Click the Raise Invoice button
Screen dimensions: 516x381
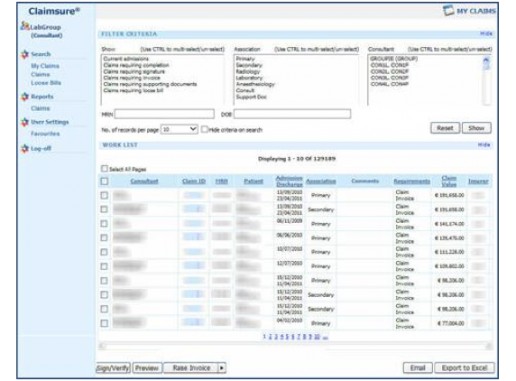pyautogui.click(x=191, y=368)
